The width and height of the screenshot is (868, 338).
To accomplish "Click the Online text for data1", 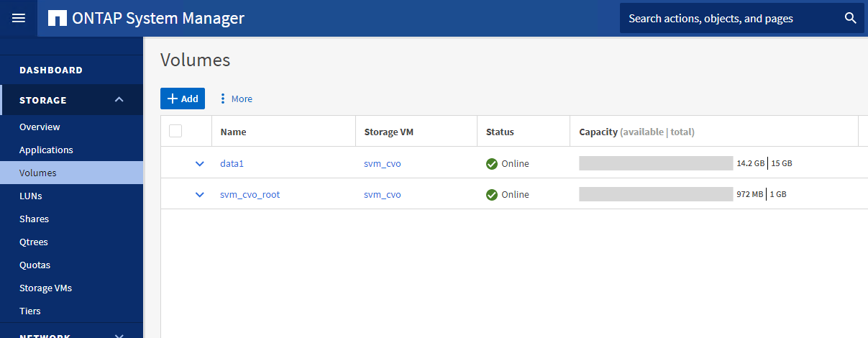I will pos(515,164).
